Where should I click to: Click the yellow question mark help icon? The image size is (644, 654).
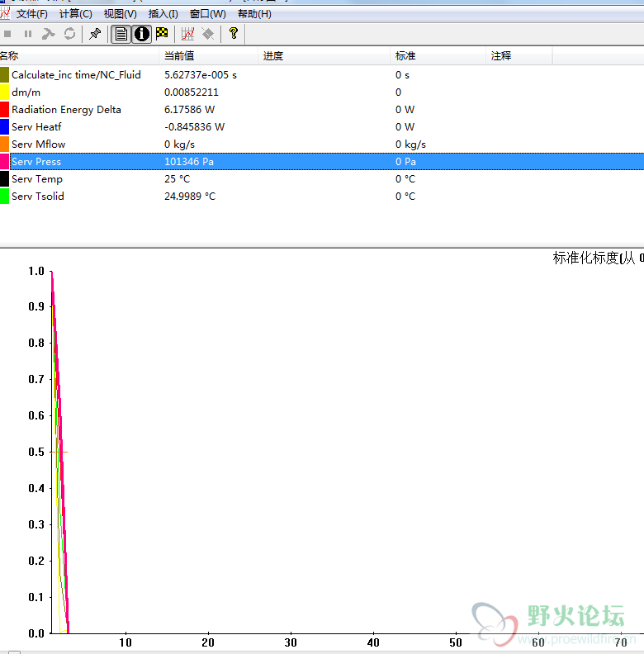[x=234, y=34]
